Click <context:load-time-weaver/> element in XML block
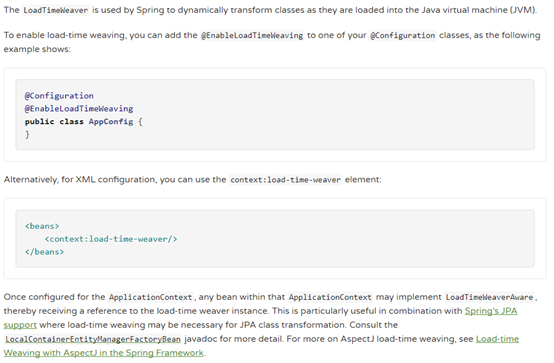Image resolution: width=554 pixels, height=363 pixels. tap(111, 239)
